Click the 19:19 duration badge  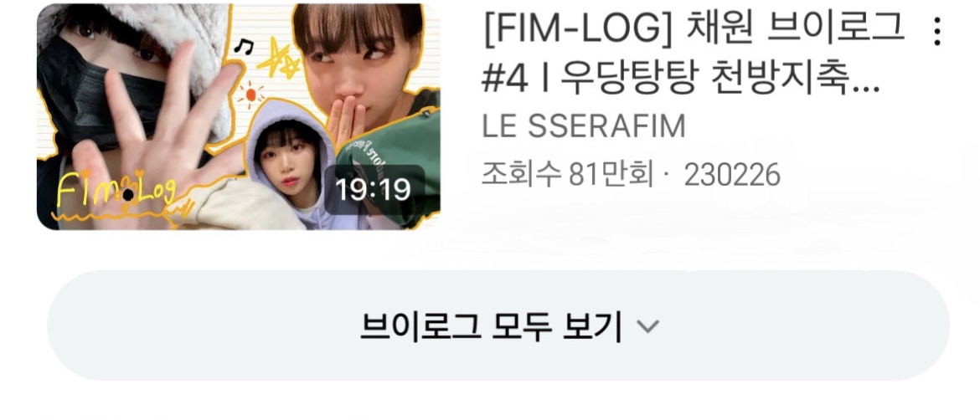tap(374, 189)
